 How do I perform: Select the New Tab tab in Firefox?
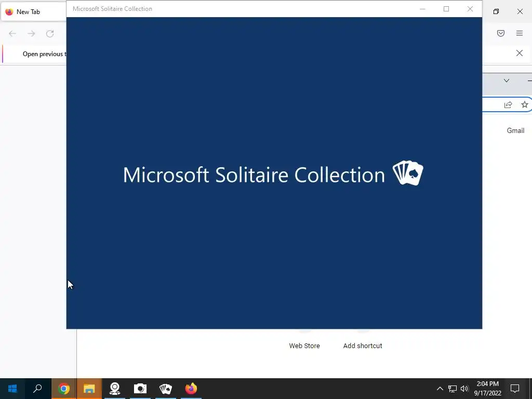tap(34, 12)
